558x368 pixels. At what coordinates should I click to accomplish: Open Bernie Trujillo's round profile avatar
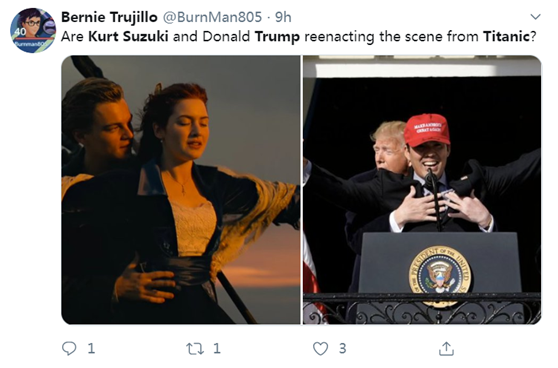pyautogui.click(x=33, y=30)
